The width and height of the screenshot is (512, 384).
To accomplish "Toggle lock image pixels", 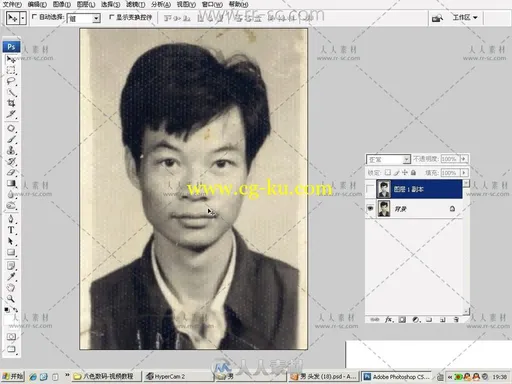I will [396, 173].
